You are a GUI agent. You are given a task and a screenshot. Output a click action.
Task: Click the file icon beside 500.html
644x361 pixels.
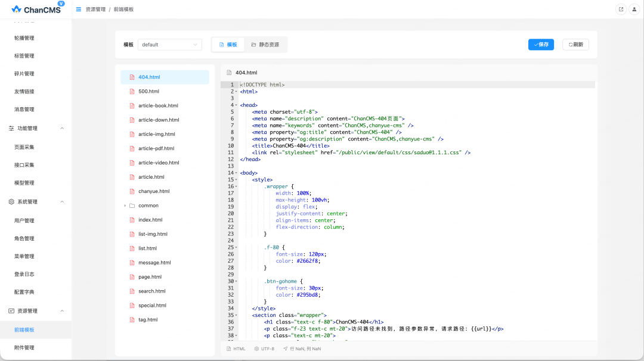tap(132, 92)
